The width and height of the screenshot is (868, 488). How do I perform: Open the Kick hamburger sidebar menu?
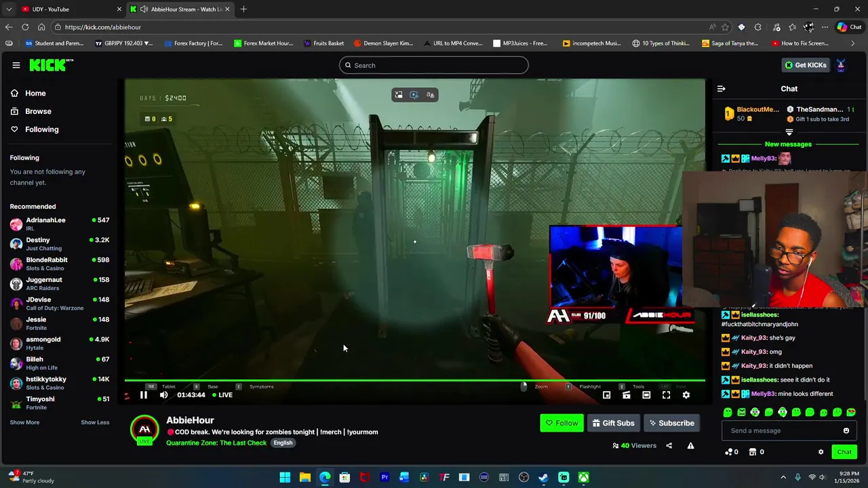[x=16, y=65]
